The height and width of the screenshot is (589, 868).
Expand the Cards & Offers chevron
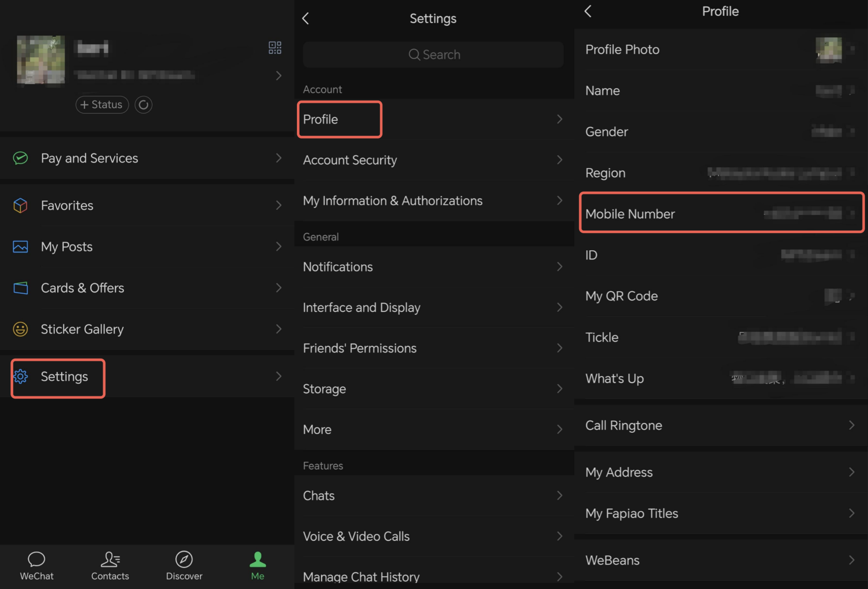pos(278,288)
